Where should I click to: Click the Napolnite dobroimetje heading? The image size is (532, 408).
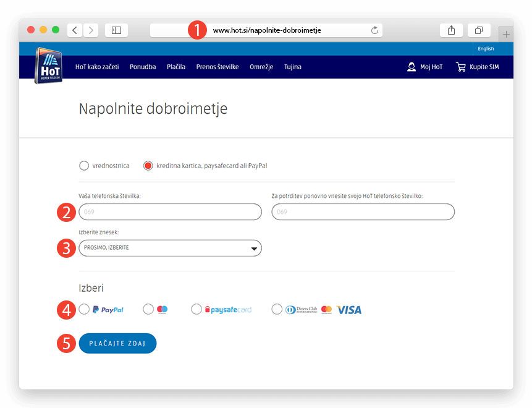point(153,109)
